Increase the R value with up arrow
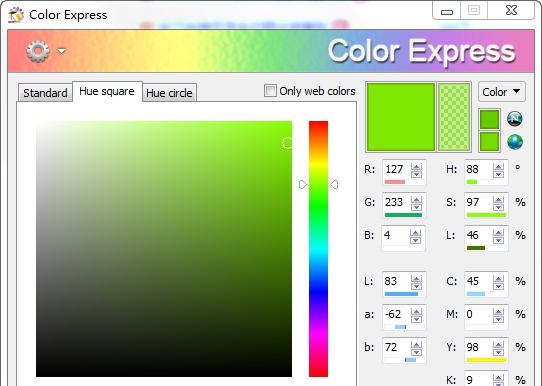The height and width of the screenshot is (386, 542). click(x=416, y=167)
